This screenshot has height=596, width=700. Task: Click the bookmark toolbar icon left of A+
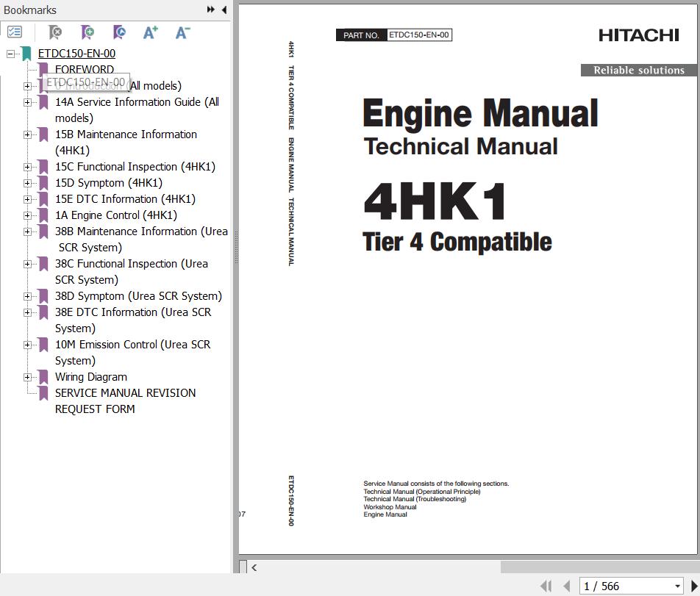click(x=119, y=32)
